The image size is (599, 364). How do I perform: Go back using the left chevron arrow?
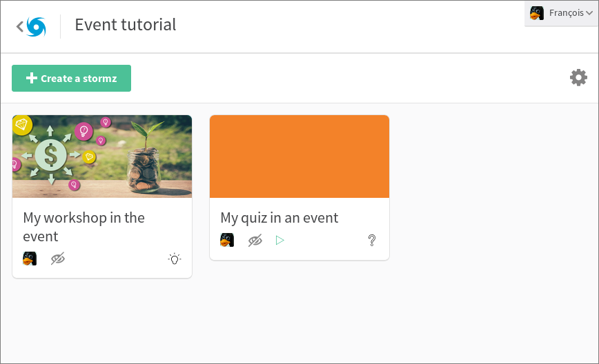19,27
